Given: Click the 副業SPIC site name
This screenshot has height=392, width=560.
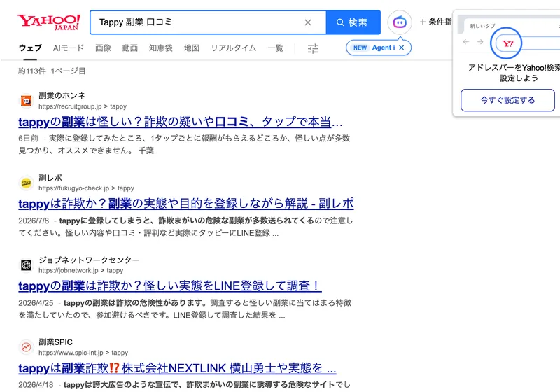Looking at the screenshot, I should click(56, 342).
